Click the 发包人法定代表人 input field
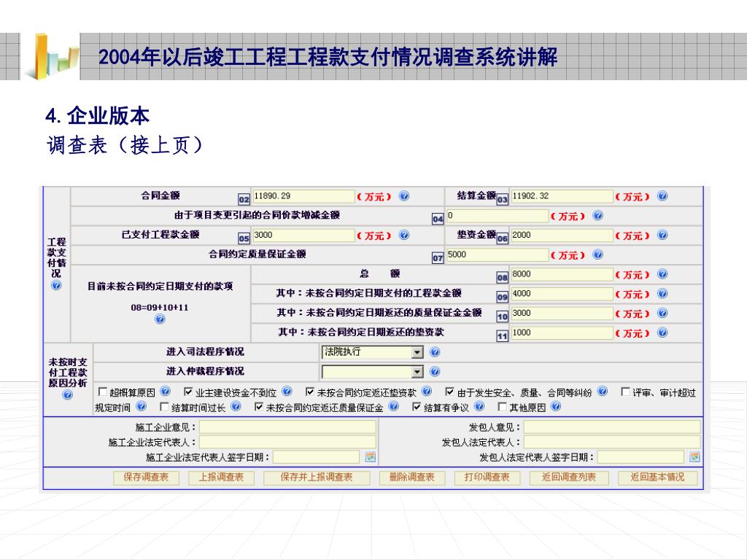The width and height of the screenshot is (747, 560). tap(612, 442)
